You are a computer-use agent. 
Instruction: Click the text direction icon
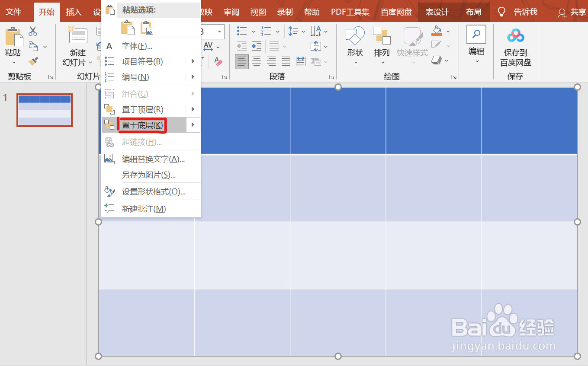tap(316, 31)
